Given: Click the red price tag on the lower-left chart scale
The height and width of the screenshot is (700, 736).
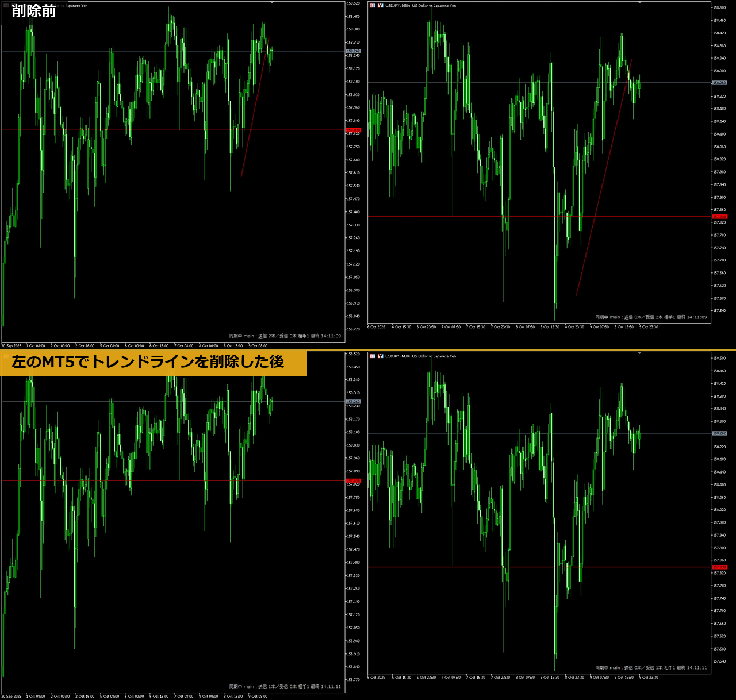Looking at the screenshot, I should [x=353, y=481].
